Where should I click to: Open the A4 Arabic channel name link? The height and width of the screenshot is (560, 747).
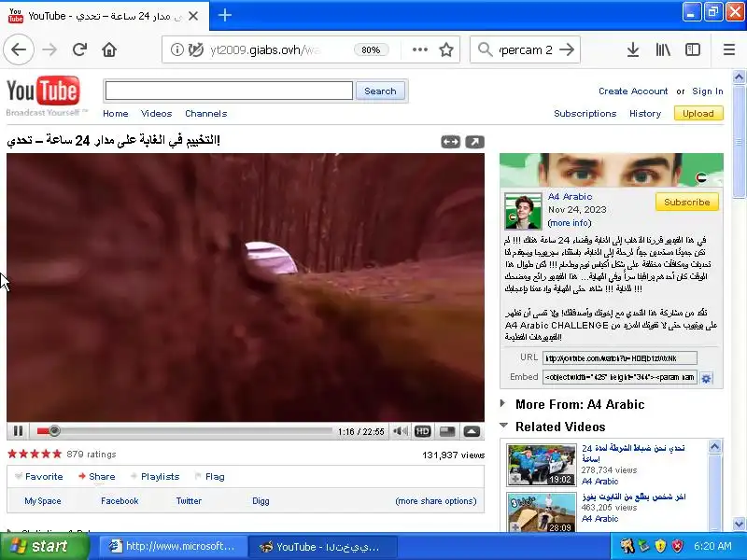[570, 196]
